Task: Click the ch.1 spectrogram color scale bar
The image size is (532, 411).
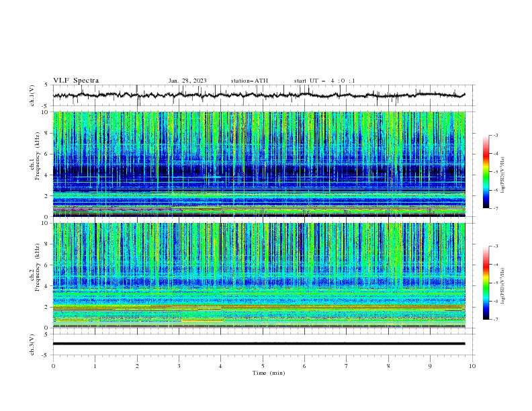Action: [x=486, y=172]
